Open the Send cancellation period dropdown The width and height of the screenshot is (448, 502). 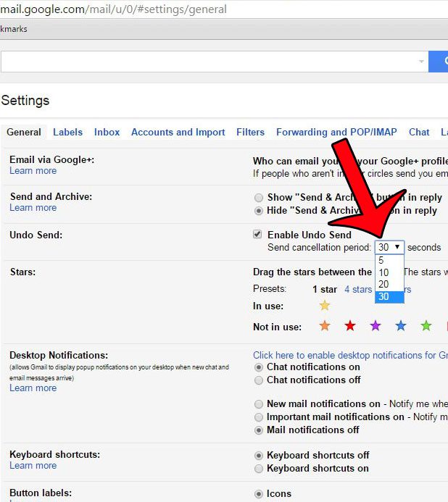(389, 247)
